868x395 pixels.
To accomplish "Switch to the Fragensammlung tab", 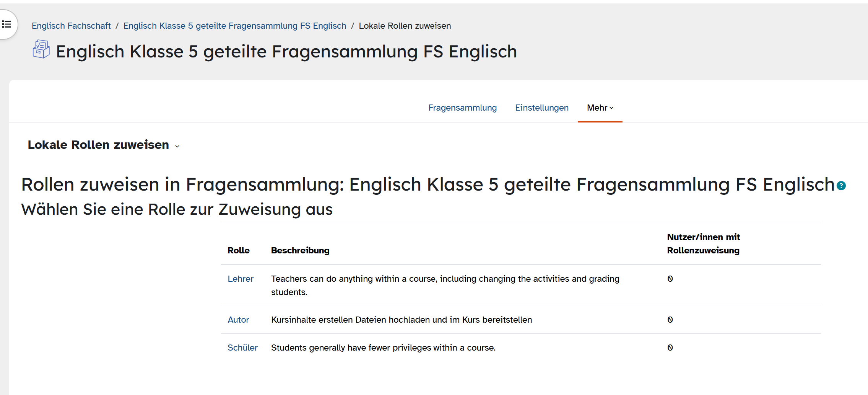I will point(462,108).
